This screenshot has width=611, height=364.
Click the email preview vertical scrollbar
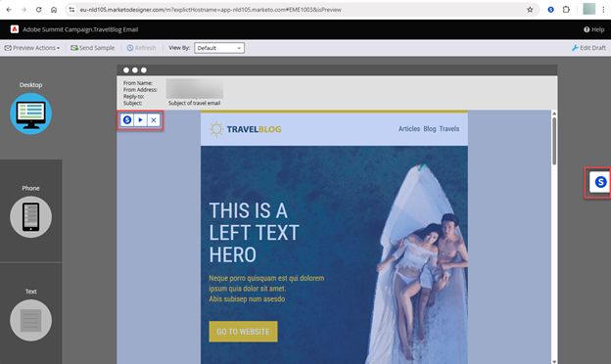coord(554,141)
